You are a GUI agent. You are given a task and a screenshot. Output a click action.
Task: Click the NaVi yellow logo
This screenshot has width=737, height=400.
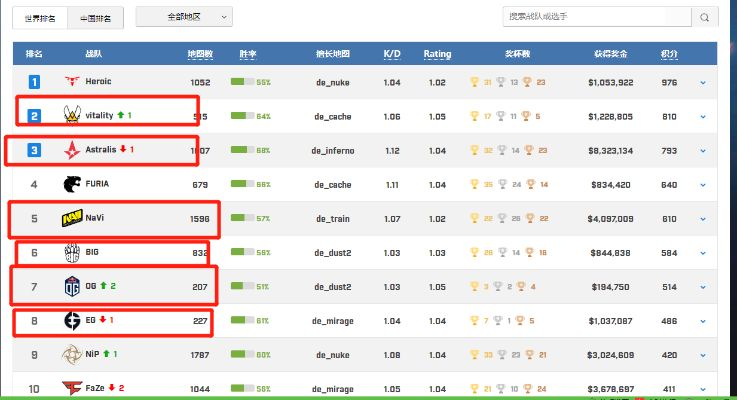(x=72, y=218)
